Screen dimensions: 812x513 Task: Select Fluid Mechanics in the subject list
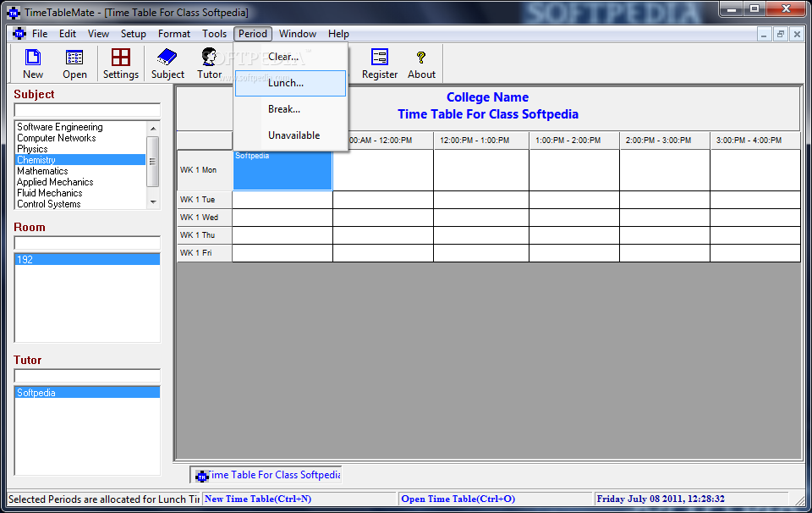81,193
